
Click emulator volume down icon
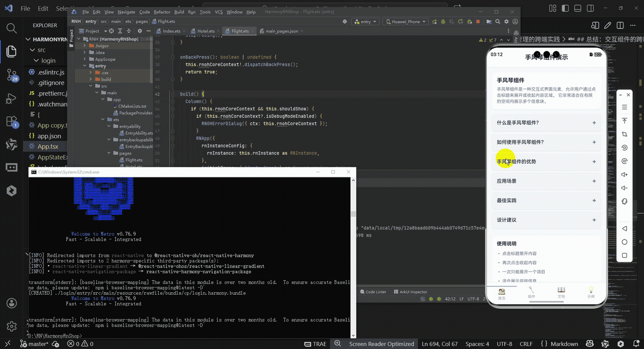tap(625, 188)
